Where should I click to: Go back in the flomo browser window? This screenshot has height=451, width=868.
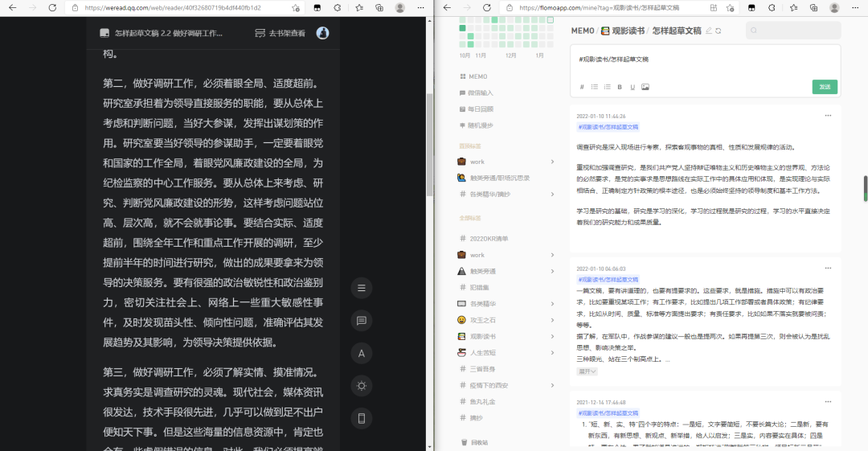(x=448, y=8)
